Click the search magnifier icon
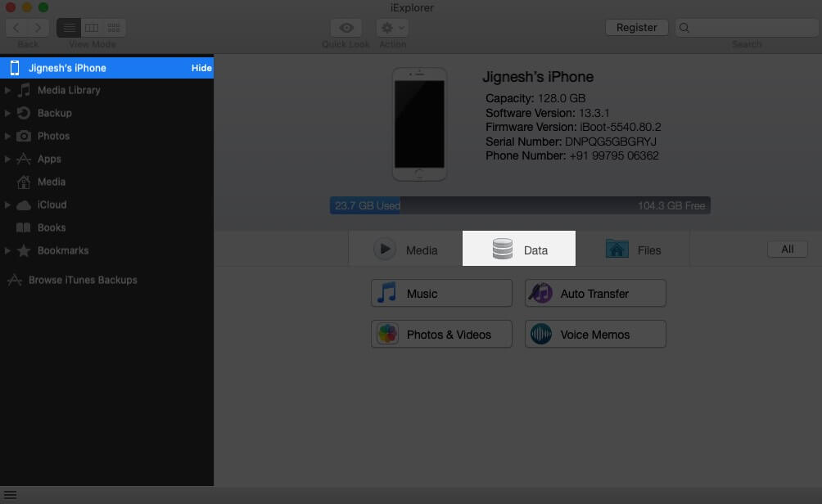 tap(684, 28)
